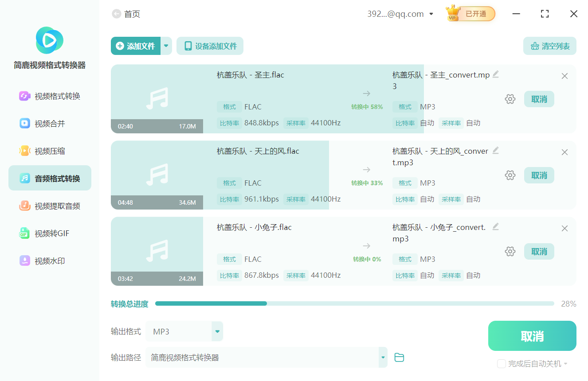Select the 视频格式转换 sidebar tool
Image resolution: width=588 pixels, height=381 pixels.
tap(49, 96)
